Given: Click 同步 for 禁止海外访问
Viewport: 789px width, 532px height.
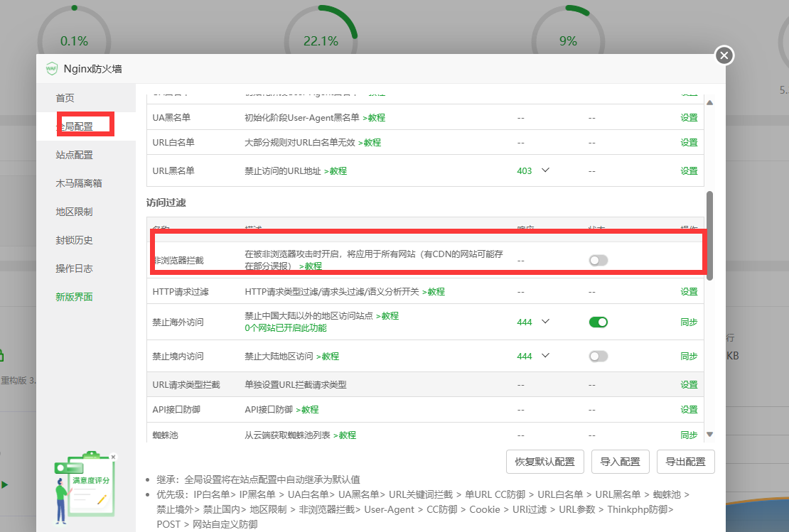Looking at the screenshot, I should 689,322.
